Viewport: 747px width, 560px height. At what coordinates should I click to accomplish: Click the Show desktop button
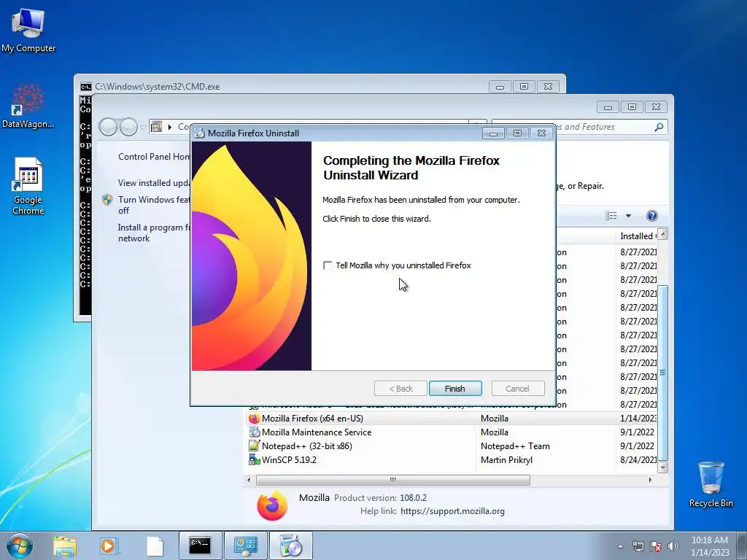[743, 545]
